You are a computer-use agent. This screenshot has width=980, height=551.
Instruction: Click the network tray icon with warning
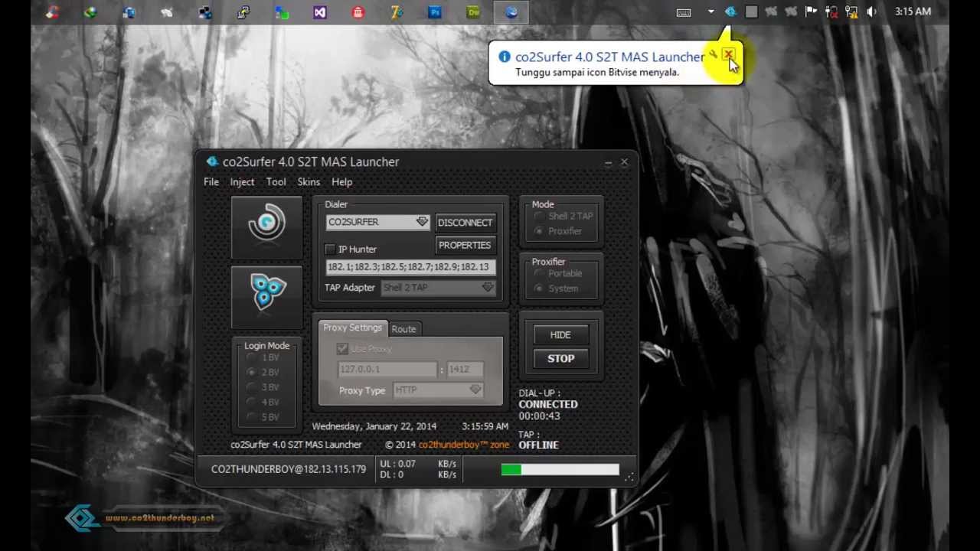[851, 12]
